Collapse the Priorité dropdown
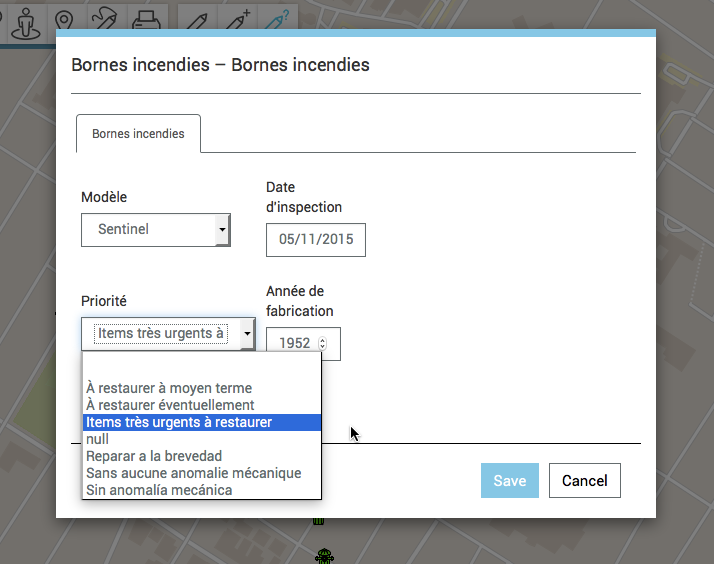The height and width of the screenshot is (564, 714). click(x=168, y=334)
